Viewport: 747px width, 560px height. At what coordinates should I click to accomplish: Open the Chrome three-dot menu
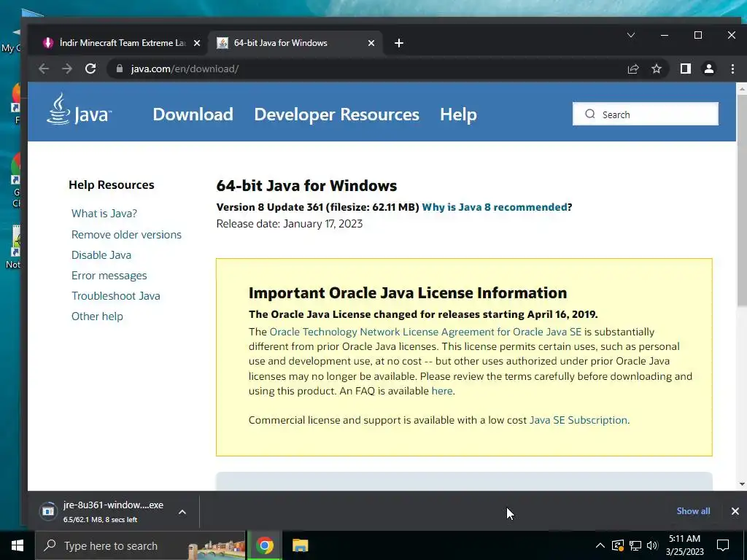[732, 69]
